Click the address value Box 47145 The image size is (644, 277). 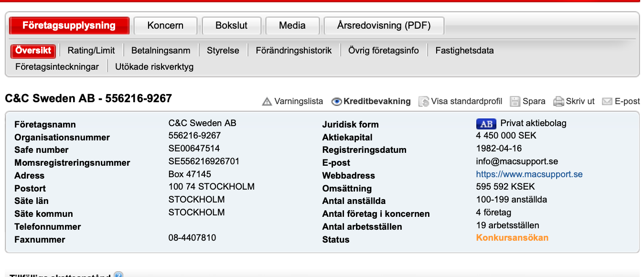[190, 174]
